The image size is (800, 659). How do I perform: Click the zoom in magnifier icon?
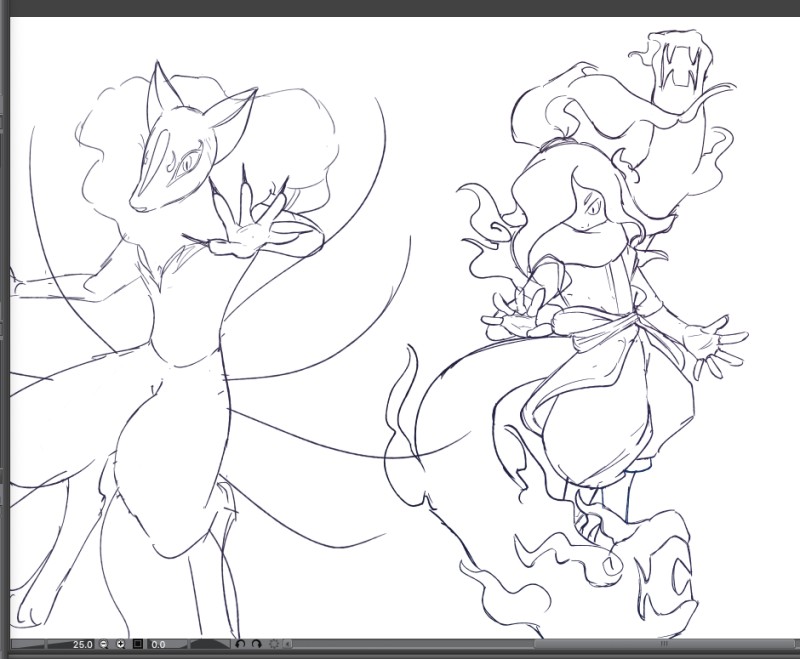[x=120, y=644]
